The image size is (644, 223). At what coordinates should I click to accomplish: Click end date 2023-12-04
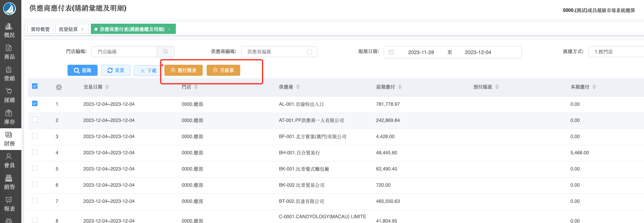tap(478, 52)
